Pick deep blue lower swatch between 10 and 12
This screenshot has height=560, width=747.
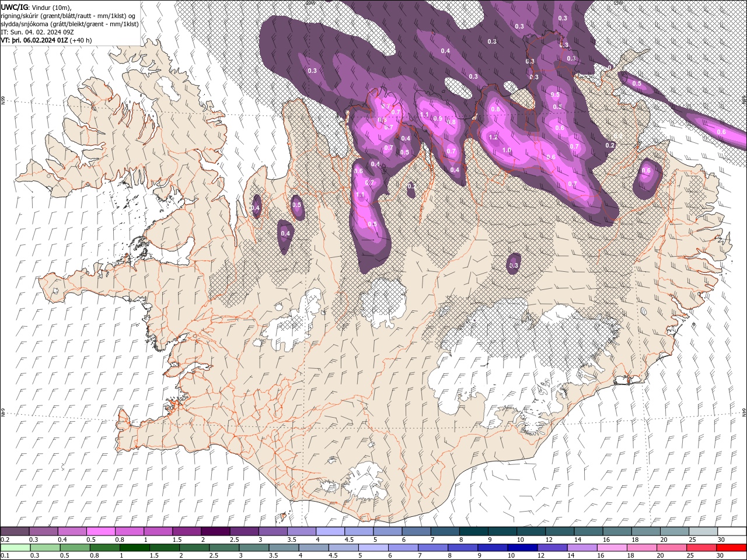522,548
